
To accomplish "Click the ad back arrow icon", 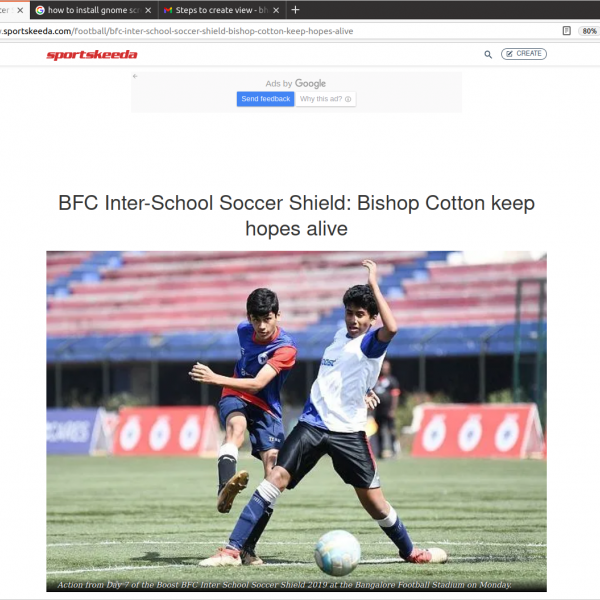I will pyautogui.click(x=135, y=76).
